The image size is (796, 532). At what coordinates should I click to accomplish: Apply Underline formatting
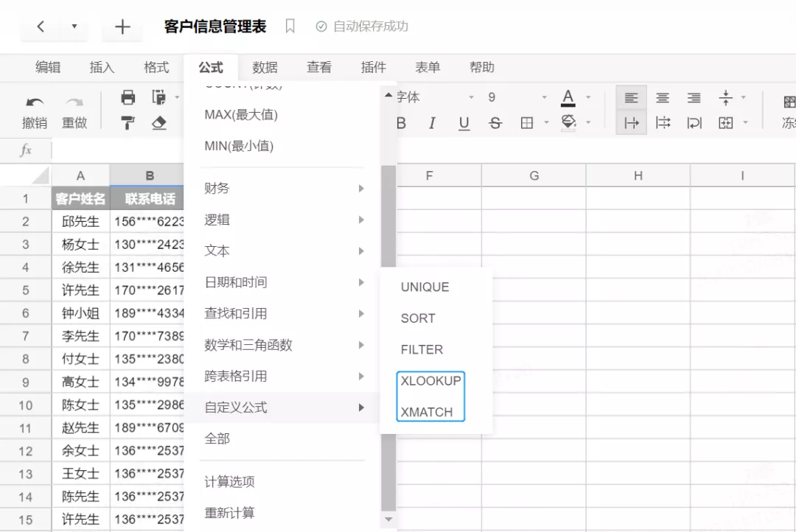(x=463, y=123)
